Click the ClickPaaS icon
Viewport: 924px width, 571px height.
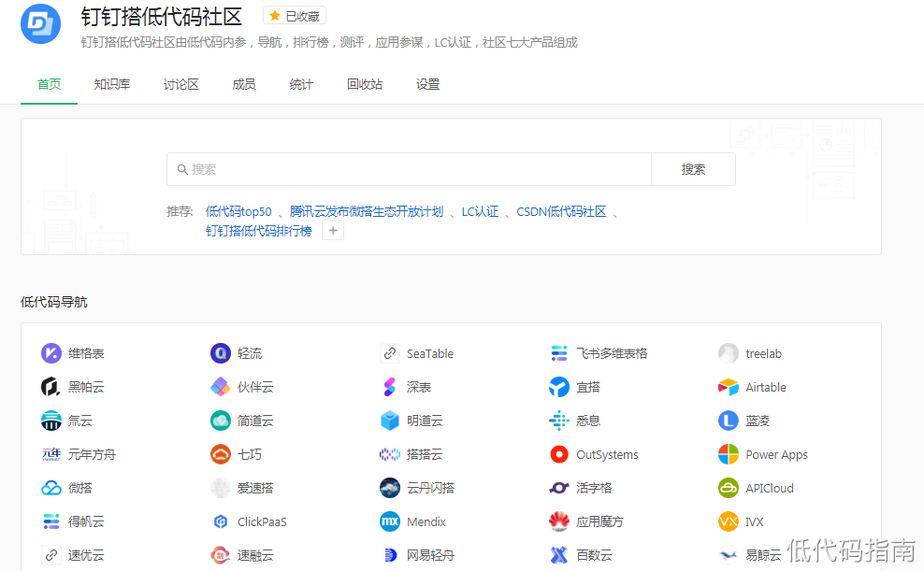(x=221, y=521)
